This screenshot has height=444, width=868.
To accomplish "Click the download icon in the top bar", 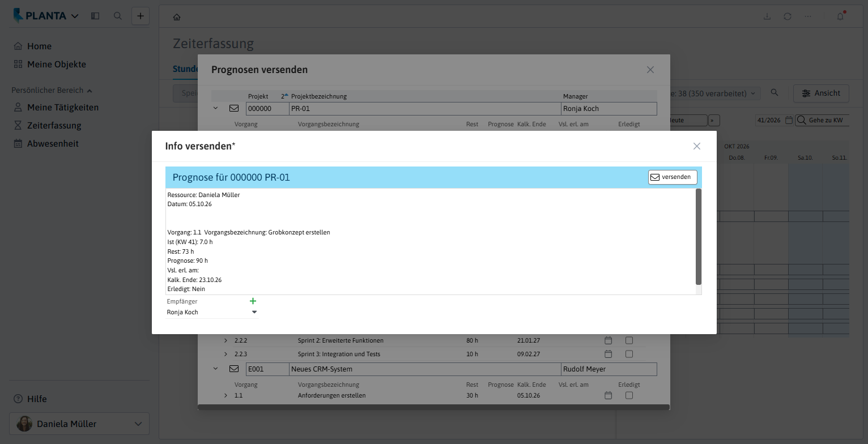I will pyautogui.click(x=767, y=16).
